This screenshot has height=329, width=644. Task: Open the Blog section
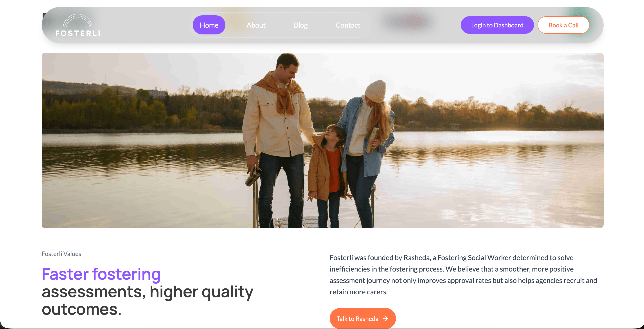tap(300, 25)
